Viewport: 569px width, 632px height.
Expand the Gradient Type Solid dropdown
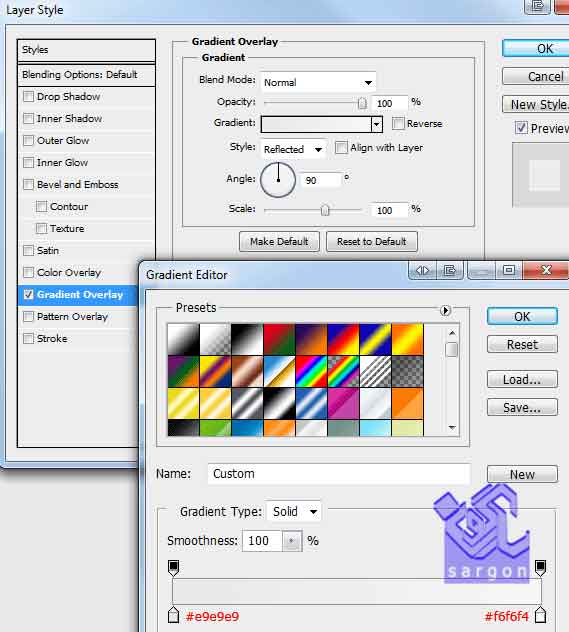pyautogui.click(x=294, y=512)
